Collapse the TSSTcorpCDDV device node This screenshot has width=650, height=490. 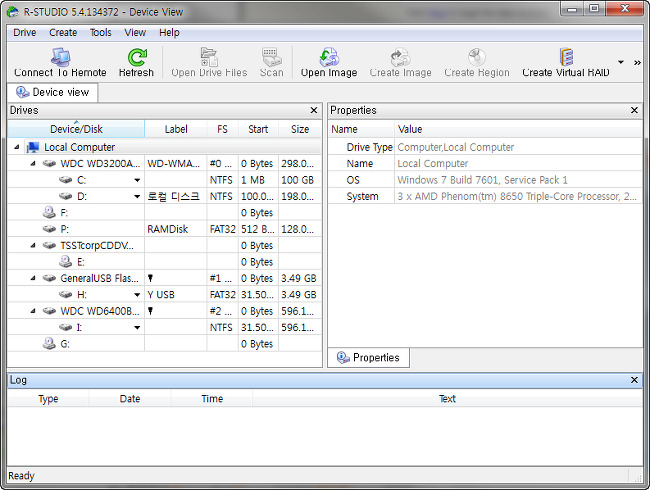click(33, 245)
